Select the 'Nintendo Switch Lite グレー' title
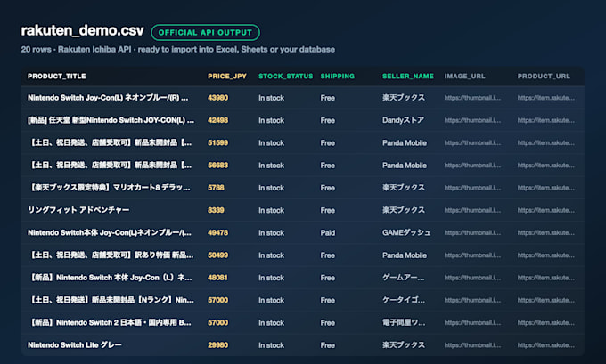Viewport: 606px width, 364px height. click(x=75, y=344)
